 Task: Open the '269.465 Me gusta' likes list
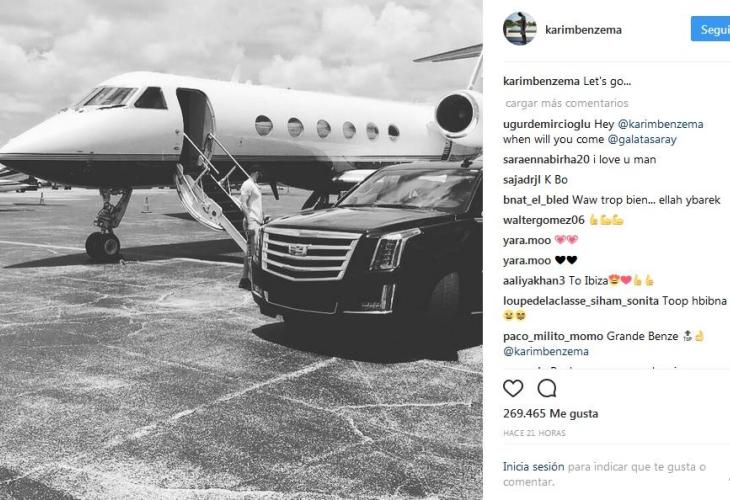[550, 413]
